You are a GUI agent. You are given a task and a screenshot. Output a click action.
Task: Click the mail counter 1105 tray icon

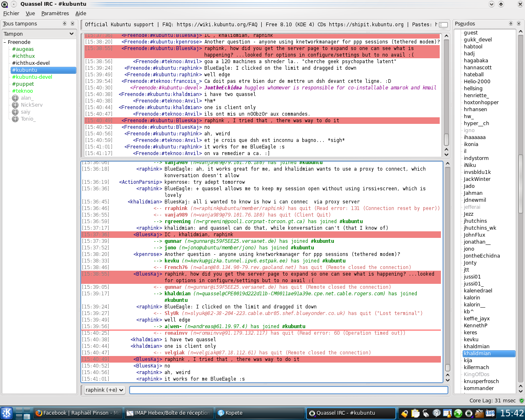(x=490, y=413)
